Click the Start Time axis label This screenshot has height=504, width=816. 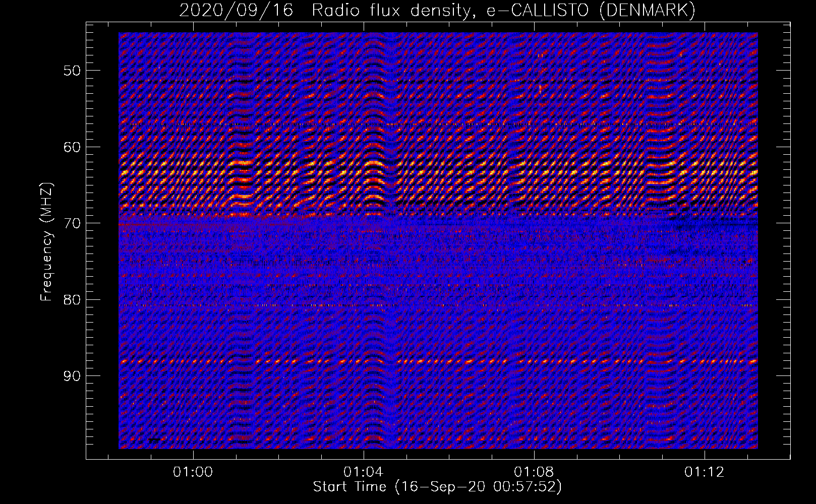click(437, 487)
